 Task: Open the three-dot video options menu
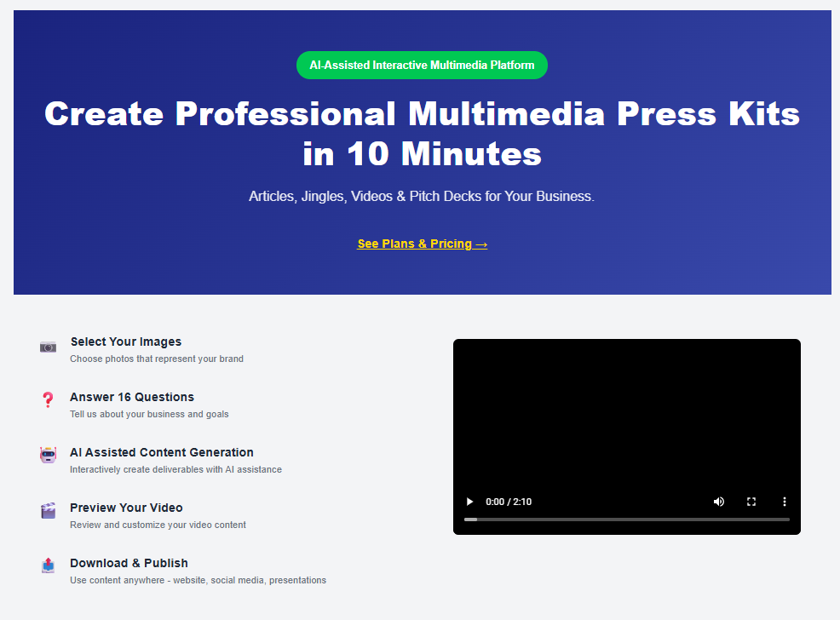[785, 502]
